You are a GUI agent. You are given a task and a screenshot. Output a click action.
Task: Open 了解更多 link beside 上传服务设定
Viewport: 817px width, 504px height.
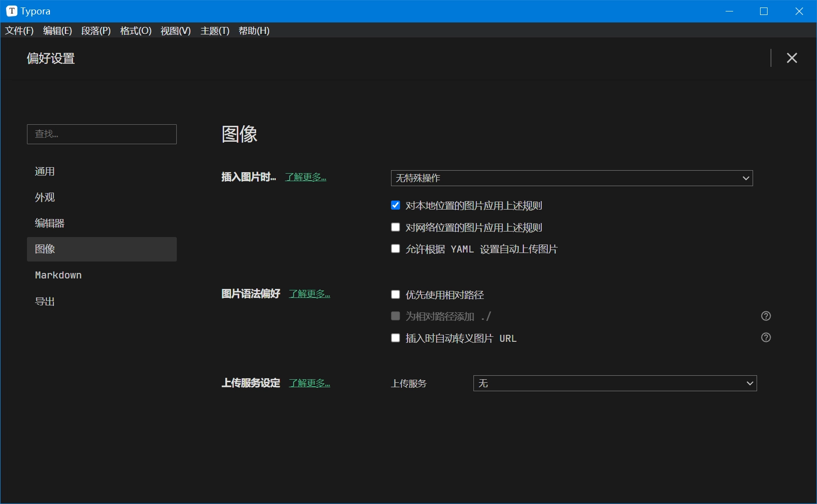pos(310,383)
